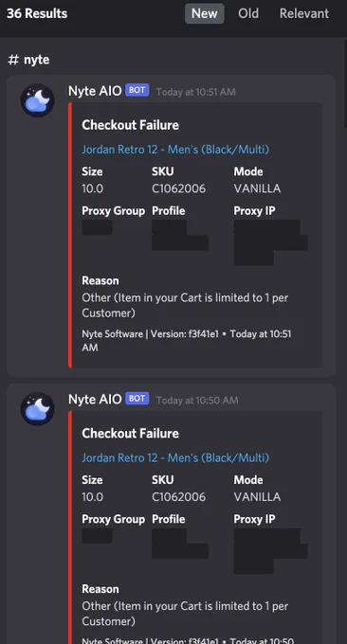Click the 36 Results count label
The height and width of the screenshot is (644, 347).
pos(37,13)
